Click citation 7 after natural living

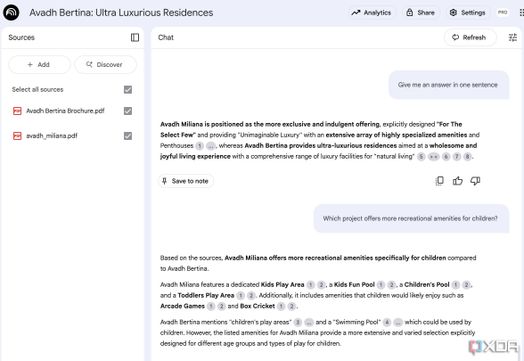click(x=457, y=156)
